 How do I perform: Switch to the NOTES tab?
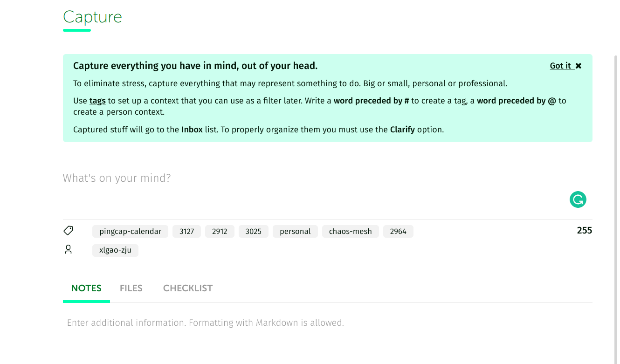(x=86, y=288)
